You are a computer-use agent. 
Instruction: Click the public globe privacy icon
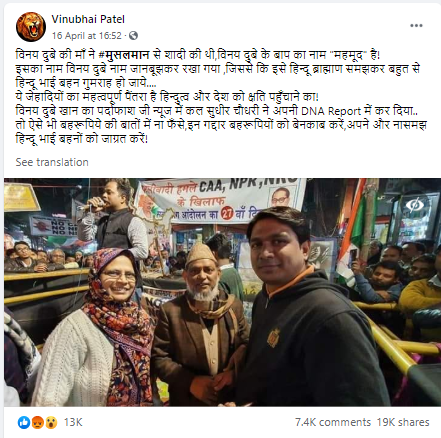(x=133, y=35)
